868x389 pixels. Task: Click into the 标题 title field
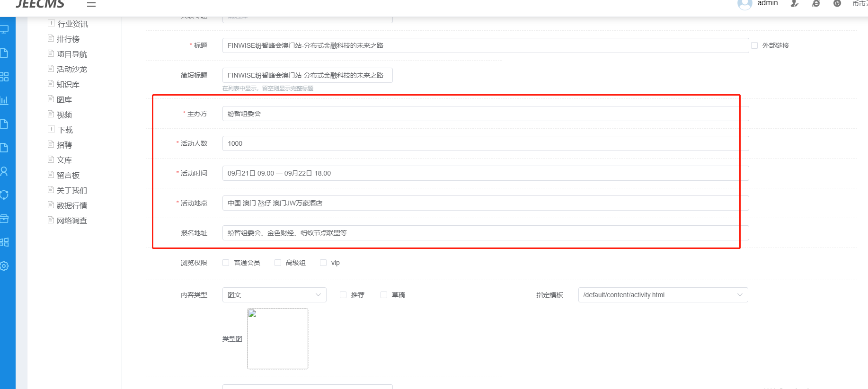click(x=486, y=45)
